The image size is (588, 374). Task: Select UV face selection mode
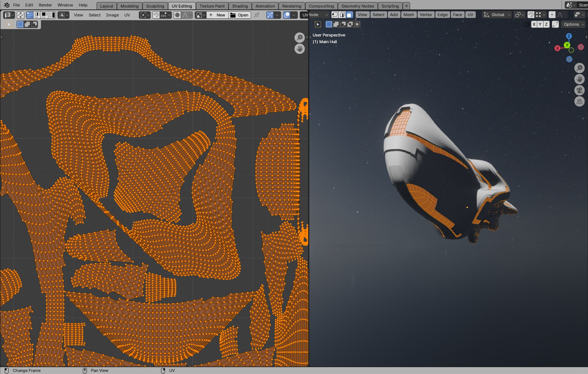coord(44,15)
